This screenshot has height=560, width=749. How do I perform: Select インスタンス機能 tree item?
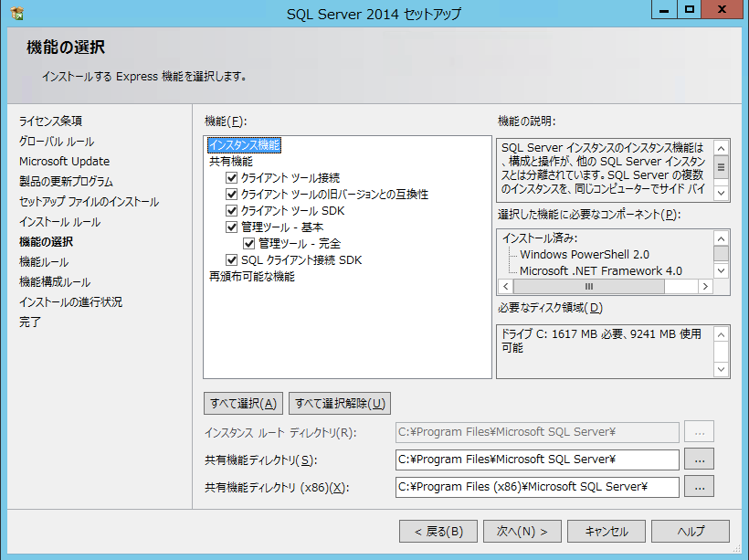click(x=245, y=144)
